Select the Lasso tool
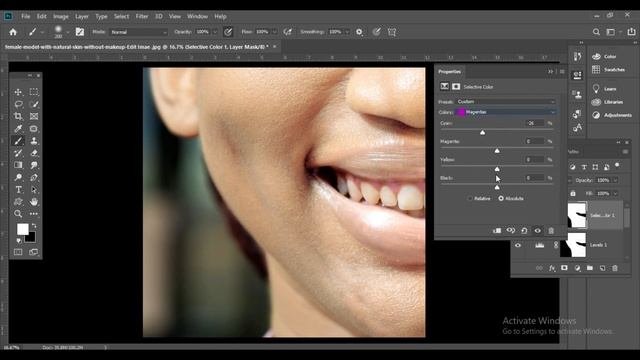 point(18,104)
